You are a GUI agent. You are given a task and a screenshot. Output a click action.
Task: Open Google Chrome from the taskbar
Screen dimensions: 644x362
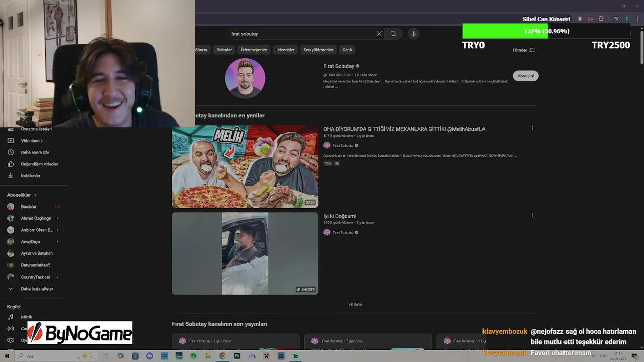pos(222,356)
